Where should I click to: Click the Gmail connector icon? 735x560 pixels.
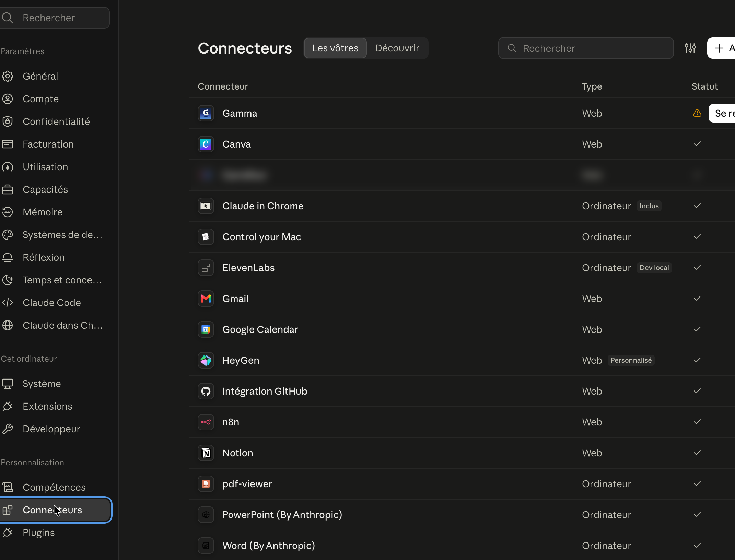206,299
